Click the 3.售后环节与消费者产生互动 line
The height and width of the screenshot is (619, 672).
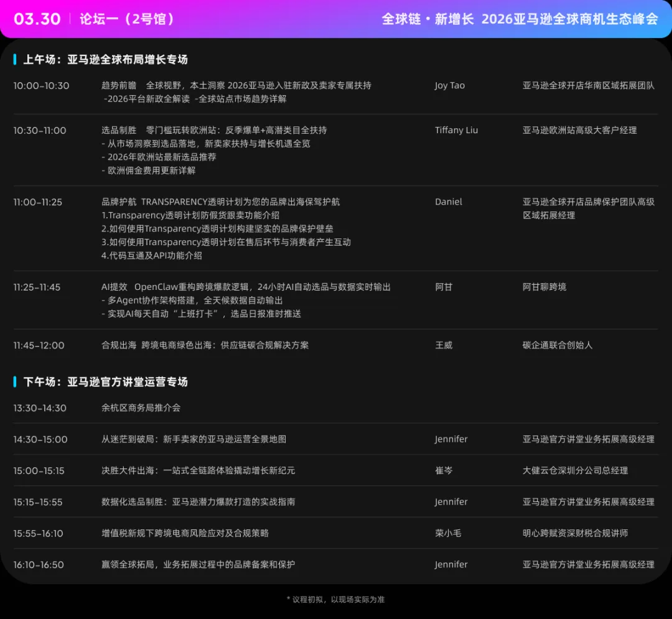(226, 243)
